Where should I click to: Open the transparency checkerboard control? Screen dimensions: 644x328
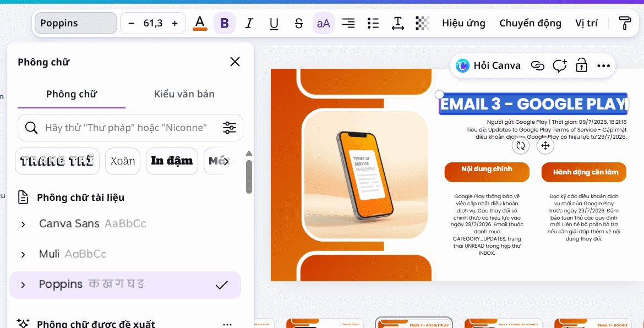(422, 23)
